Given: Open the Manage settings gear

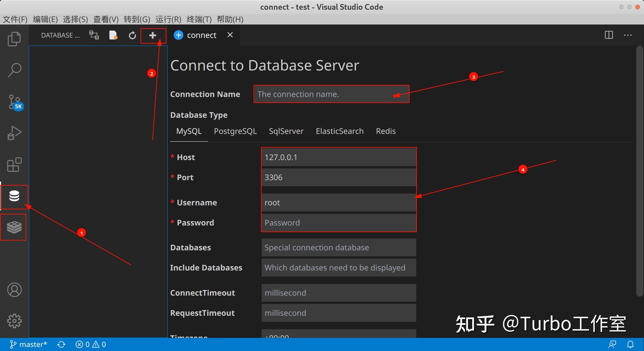Looking at the screenshot, I should [14, 321].
